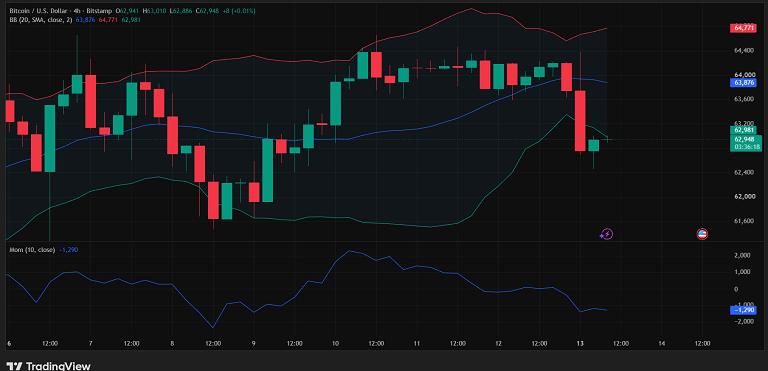Click the 64,400 price axis label

coord(744,50)
